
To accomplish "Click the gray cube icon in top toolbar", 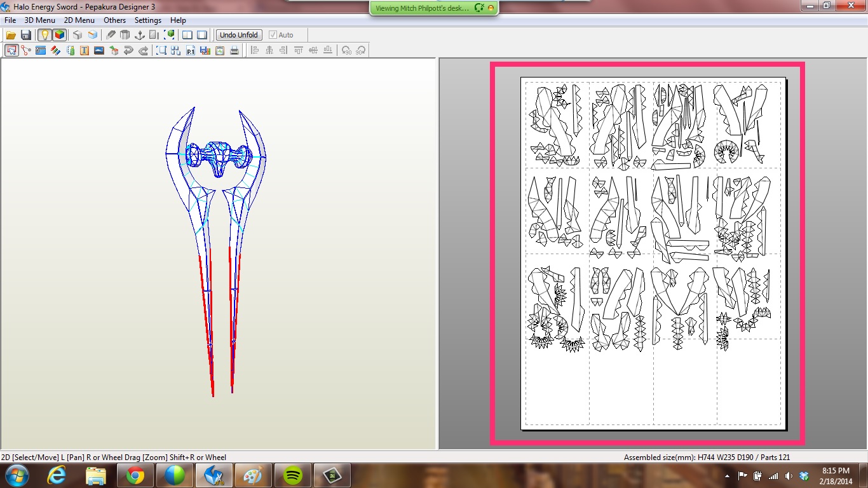I will (x=78, y=35).
